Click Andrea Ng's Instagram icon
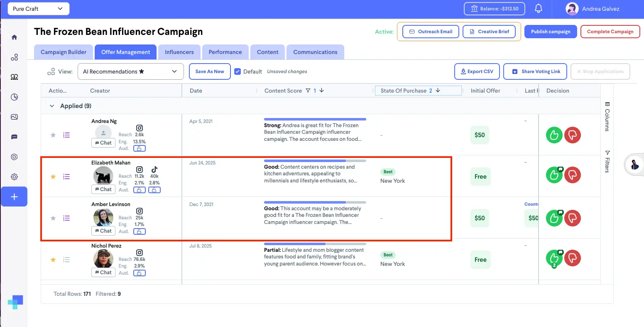This screenshot has width=644, height=327. [x=140, y=128]
